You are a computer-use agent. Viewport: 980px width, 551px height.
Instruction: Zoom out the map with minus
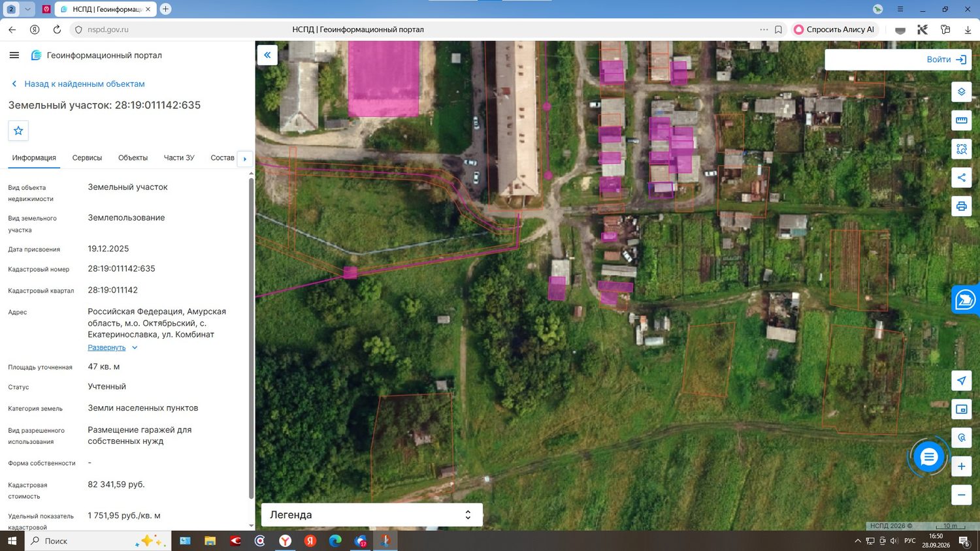click(x=961, y=495)
